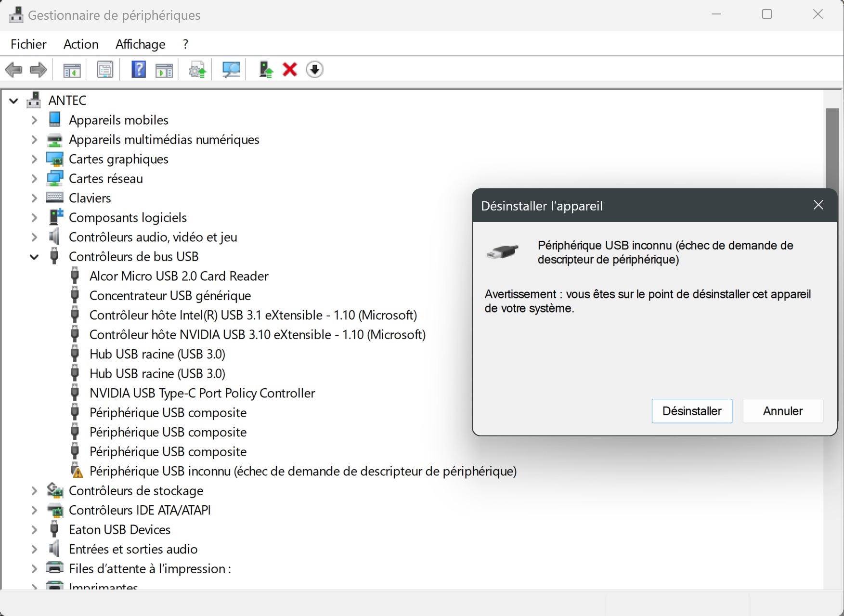Collapse the Contrôleurs de bus USB category
Viewport: 844px width, 616px height.
(x=34, y=257)
